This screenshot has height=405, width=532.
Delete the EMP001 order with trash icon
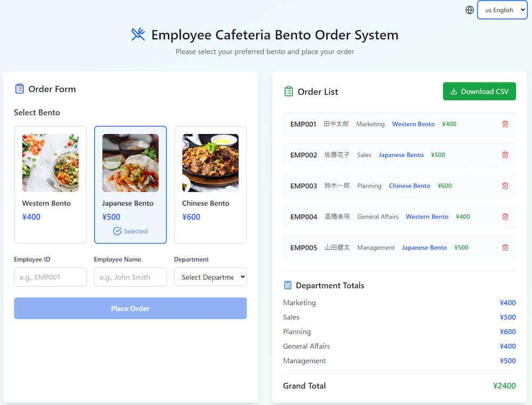(505, 124)
